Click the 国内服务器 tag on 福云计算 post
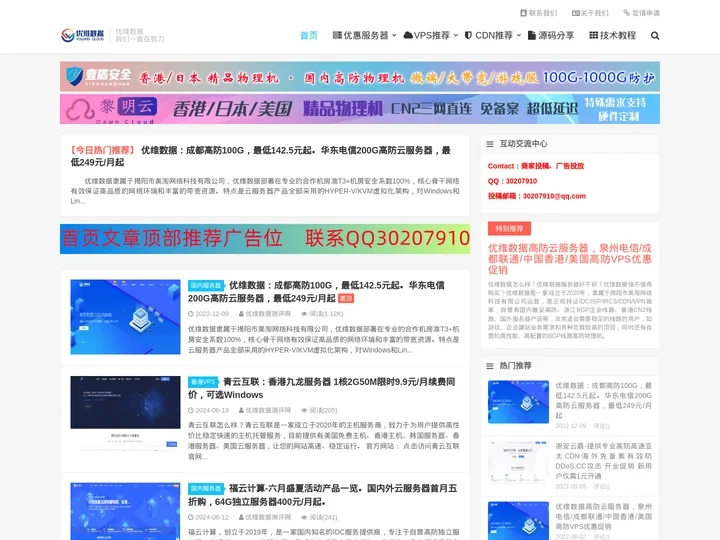Image resolution: width=720 pixels, height=540 pixels. click(x=206, y=488)
